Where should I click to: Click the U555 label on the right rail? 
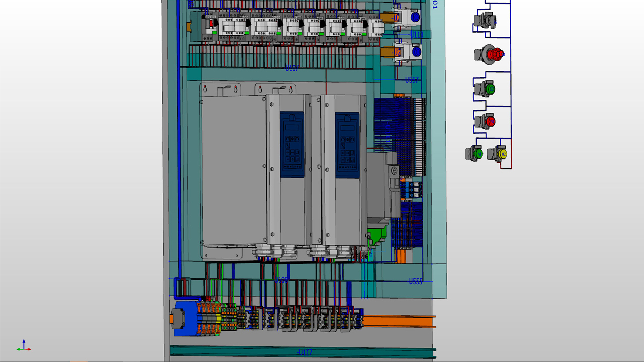click(416, 281)
